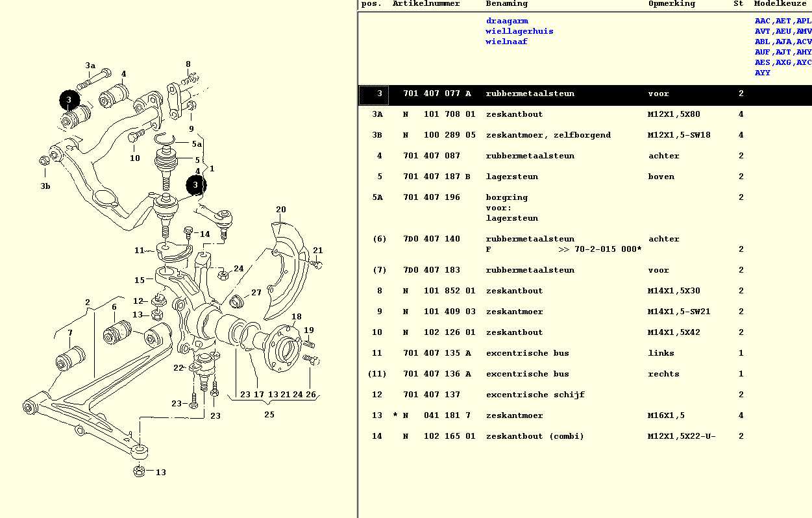Select callout 18 on the wheel hub
The width and height of the screenshot is (812, 518).
click(296, 317)
